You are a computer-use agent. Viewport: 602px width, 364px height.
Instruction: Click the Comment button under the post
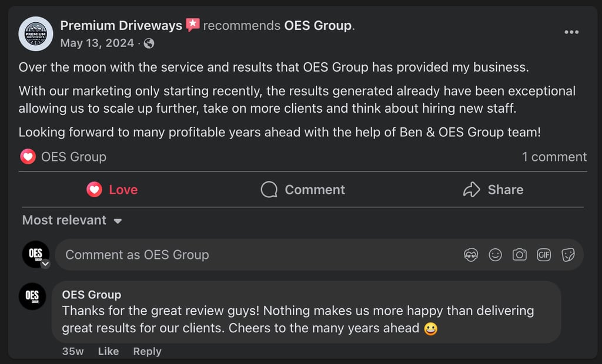point(303,190)
